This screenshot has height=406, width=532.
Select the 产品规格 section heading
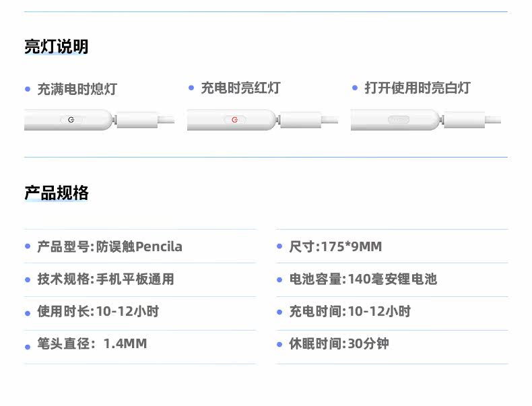57,193
